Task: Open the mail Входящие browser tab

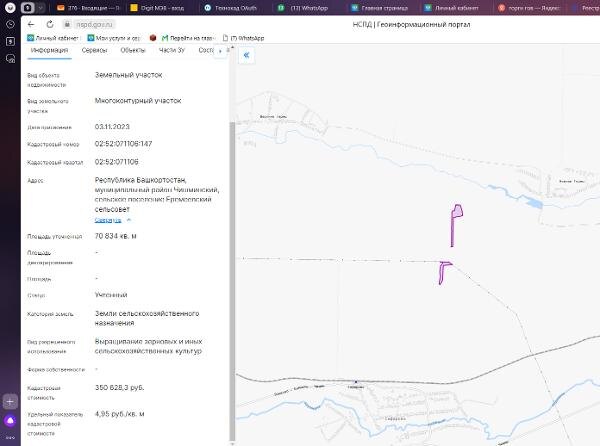Action: point(88,8)
